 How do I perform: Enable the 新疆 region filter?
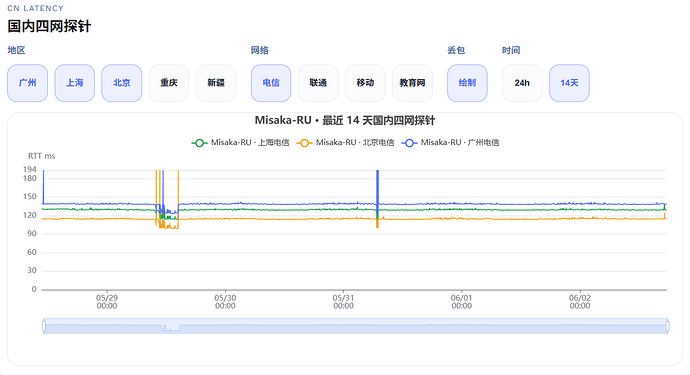point(216,83)
